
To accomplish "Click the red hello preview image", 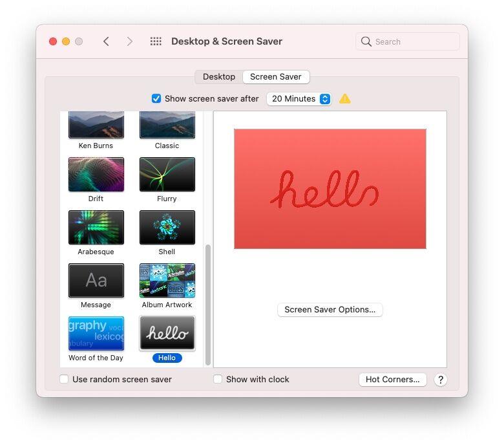I will (x=330, y=189).
